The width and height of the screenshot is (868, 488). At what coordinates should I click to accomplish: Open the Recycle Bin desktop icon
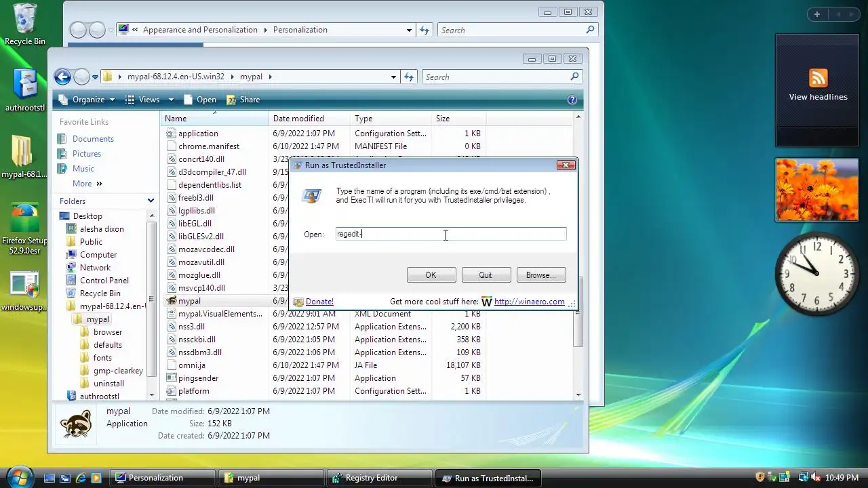25,24
